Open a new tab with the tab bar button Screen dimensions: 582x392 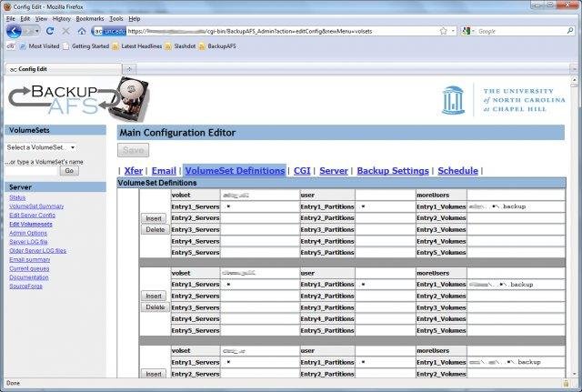coord(129,69)
